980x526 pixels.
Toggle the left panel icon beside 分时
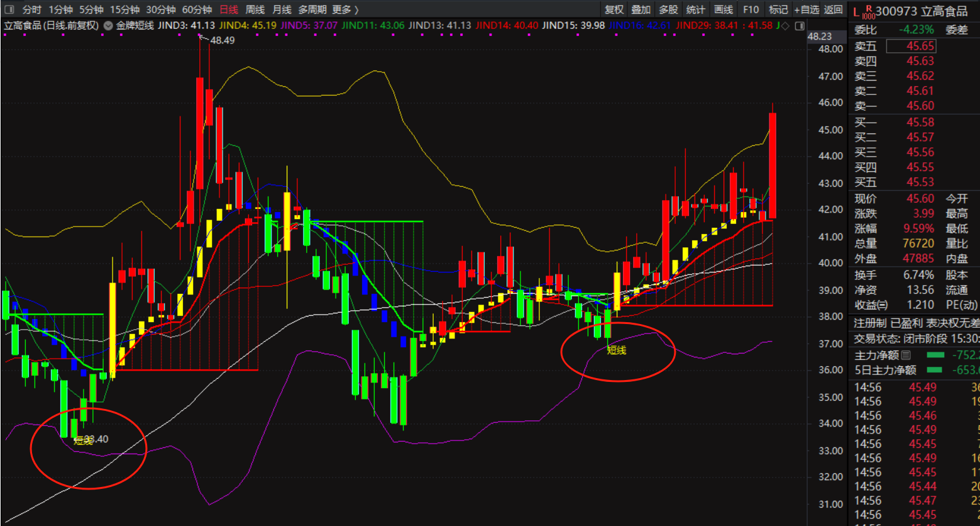(x=9, y=9)
